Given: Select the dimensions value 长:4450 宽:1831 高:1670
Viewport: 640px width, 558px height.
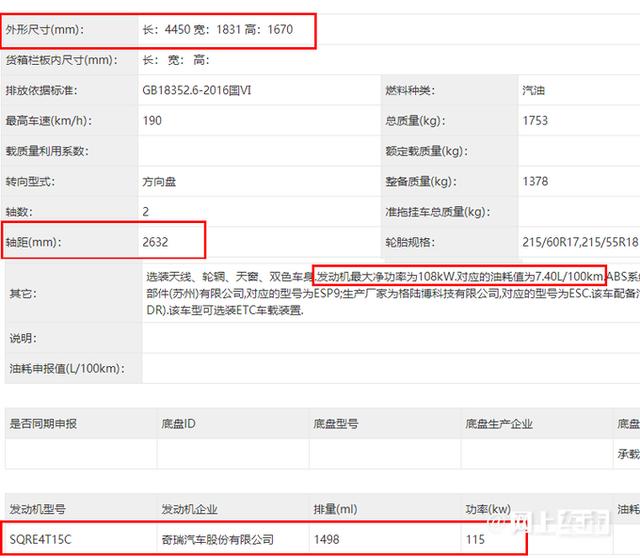Looking at the screenshot, I should 218,29.
